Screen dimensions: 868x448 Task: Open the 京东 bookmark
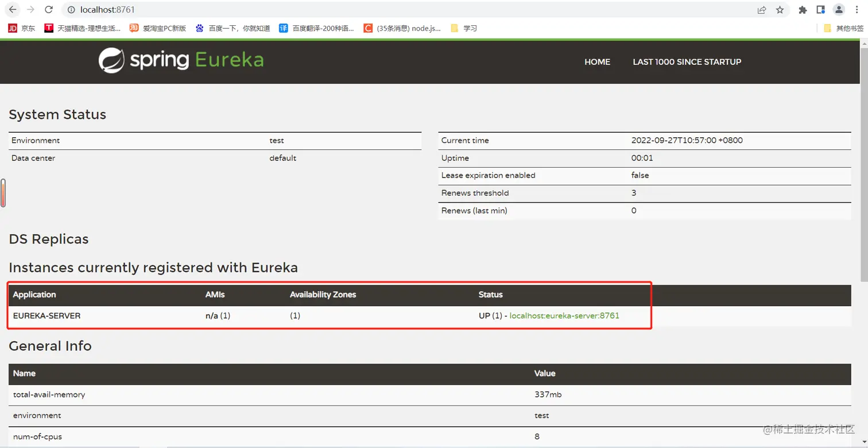click(22, 28)
